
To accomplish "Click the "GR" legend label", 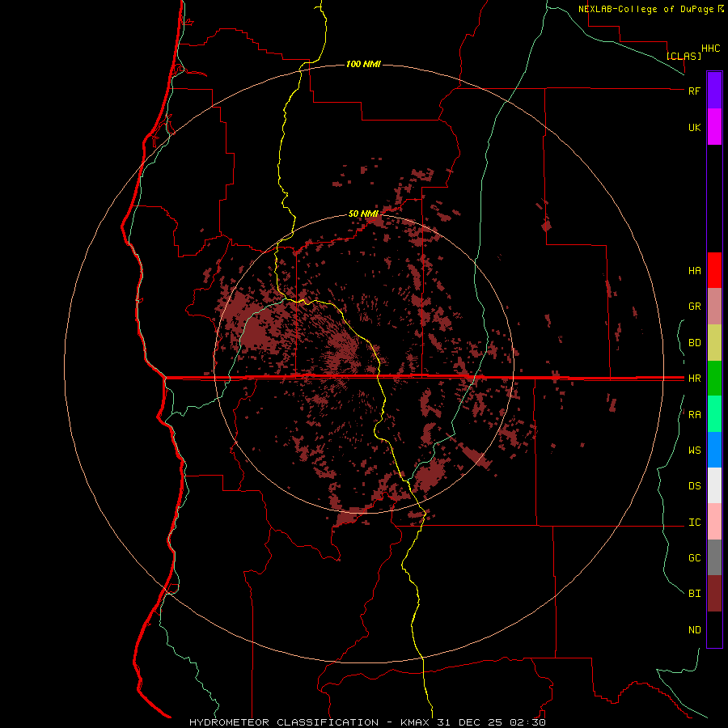I will (x=694, y=307).
